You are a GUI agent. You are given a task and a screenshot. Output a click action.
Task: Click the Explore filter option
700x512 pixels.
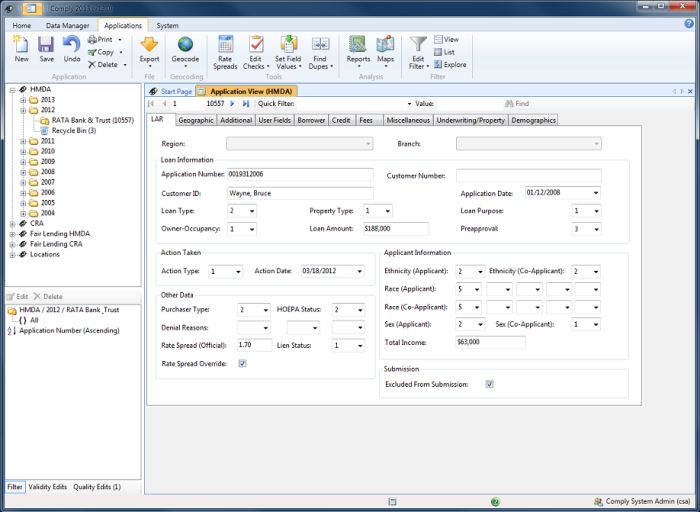(450, 64)
